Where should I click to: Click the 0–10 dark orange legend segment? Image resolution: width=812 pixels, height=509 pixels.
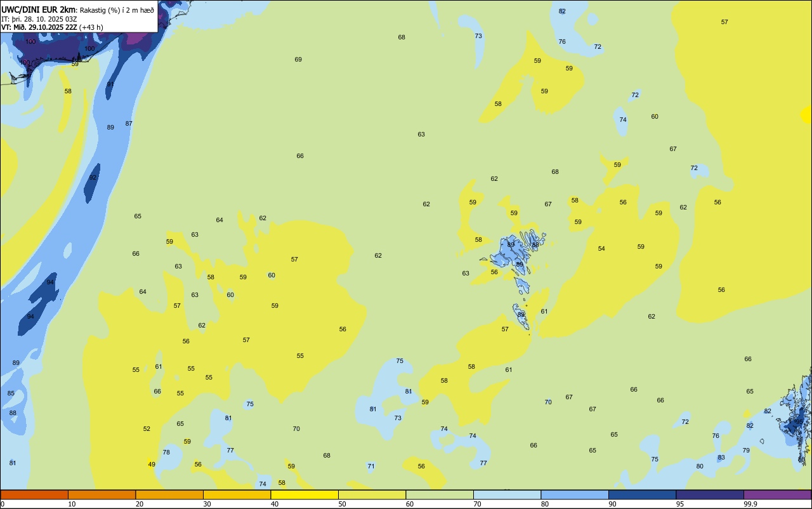pos(34,494)
